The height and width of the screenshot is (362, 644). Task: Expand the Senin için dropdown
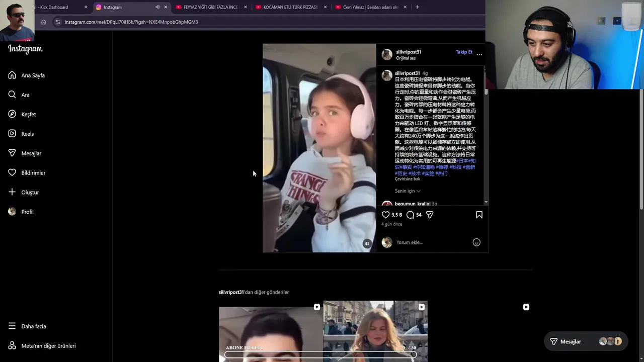pyautogui.click(x=408, y=191)
